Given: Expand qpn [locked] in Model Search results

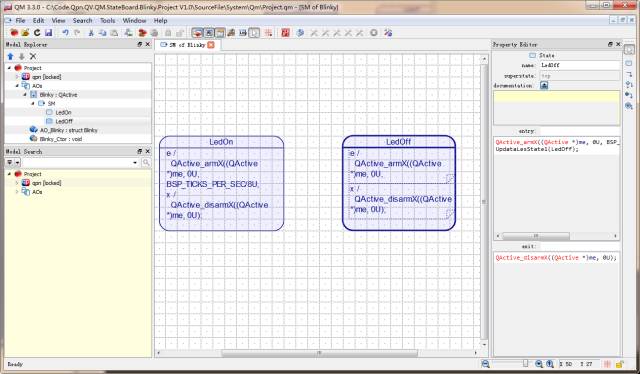Looking at the screenshot, I should click(17, 183).
